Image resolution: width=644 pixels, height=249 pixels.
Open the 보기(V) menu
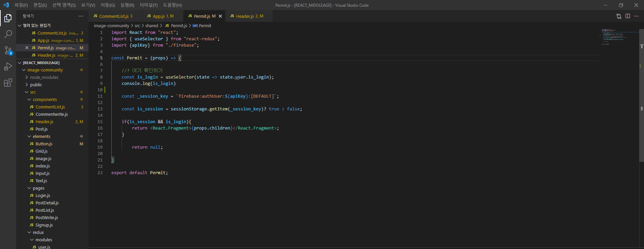tap(88, 5)
